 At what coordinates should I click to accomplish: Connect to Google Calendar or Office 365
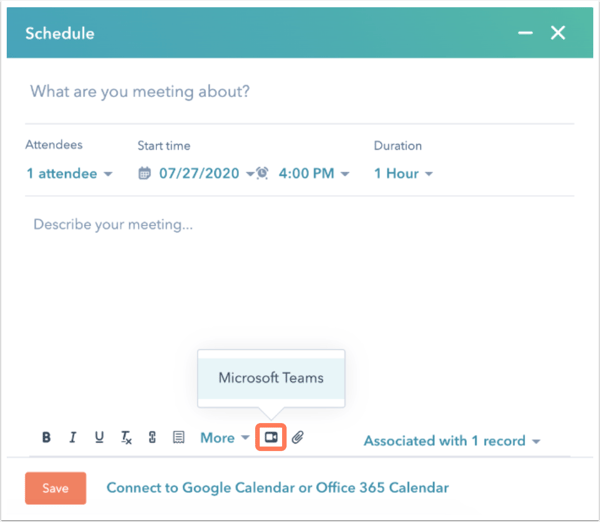point(277,488)
